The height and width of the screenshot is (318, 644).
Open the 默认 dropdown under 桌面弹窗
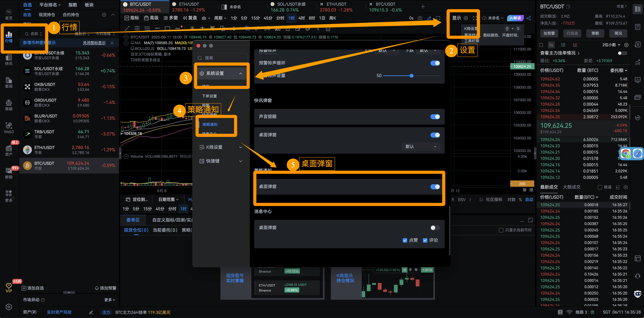click(421, 147)
